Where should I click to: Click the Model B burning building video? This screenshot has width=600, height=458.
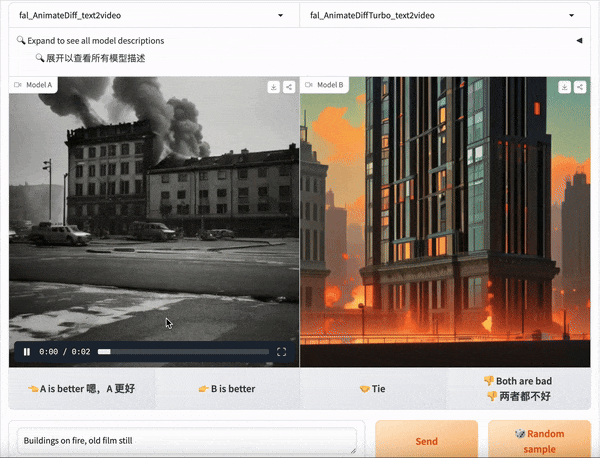click(x=445, y=222)
